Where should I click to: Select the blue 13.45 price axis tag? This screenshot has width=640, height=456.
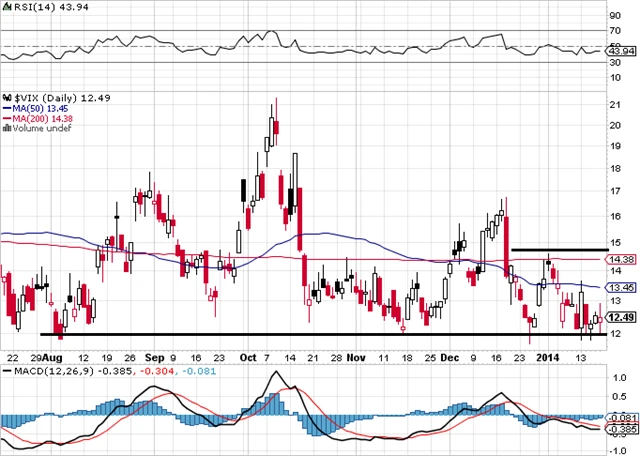point(619,287)
